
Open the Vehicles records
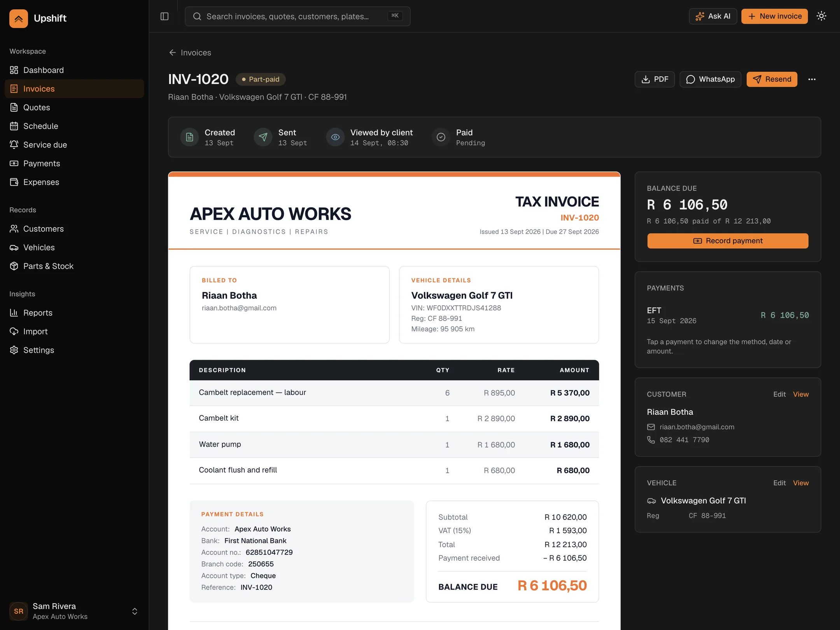(74, 247)
